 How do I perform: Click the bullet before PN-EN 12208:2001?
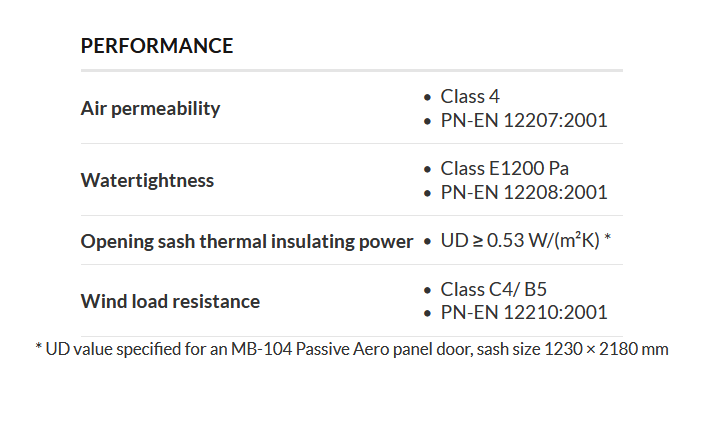[x=427, y=194]
